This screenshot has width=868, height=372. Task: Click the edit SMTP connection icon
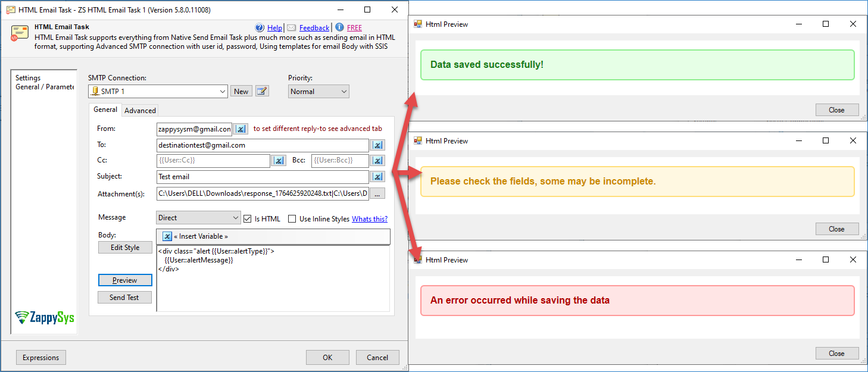pos(262,91)
